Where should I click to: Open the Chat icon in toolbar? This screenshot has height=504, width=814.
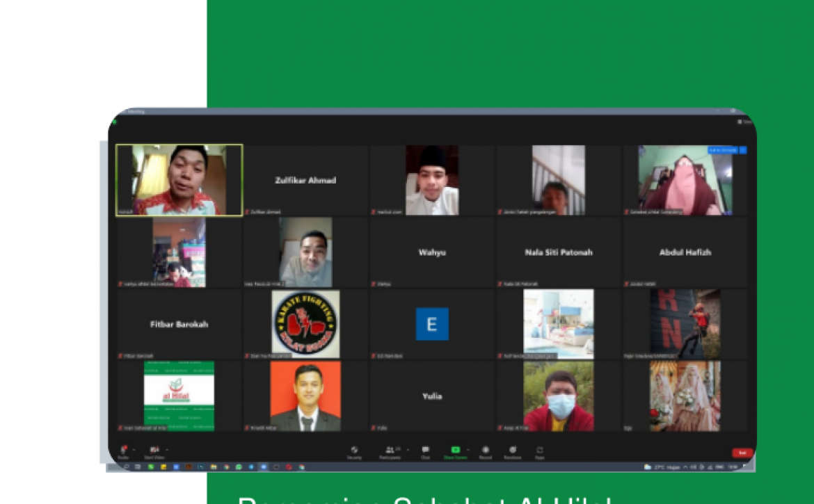coord(425,450)
